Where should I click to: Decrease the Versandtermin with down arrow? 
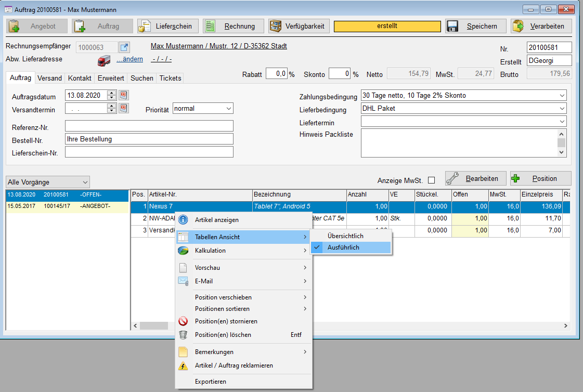click(x=111, y=111)
